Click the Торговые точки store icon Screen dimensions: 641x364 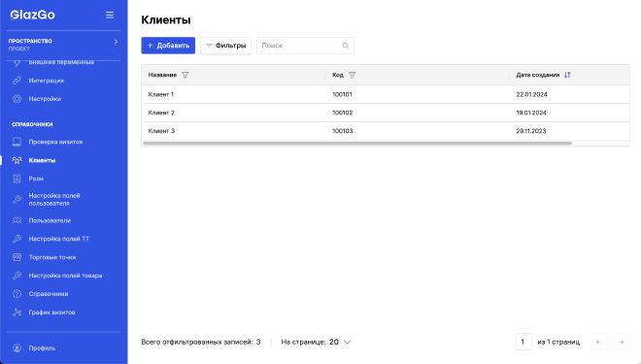17,257
